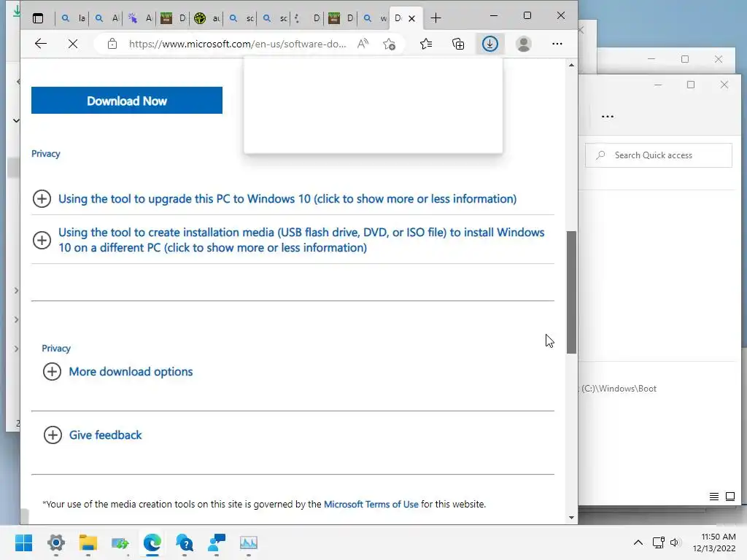Switch to the search tab labeled 'la'
The width and height of the screenshot is (747, 560).
[74, 18]
